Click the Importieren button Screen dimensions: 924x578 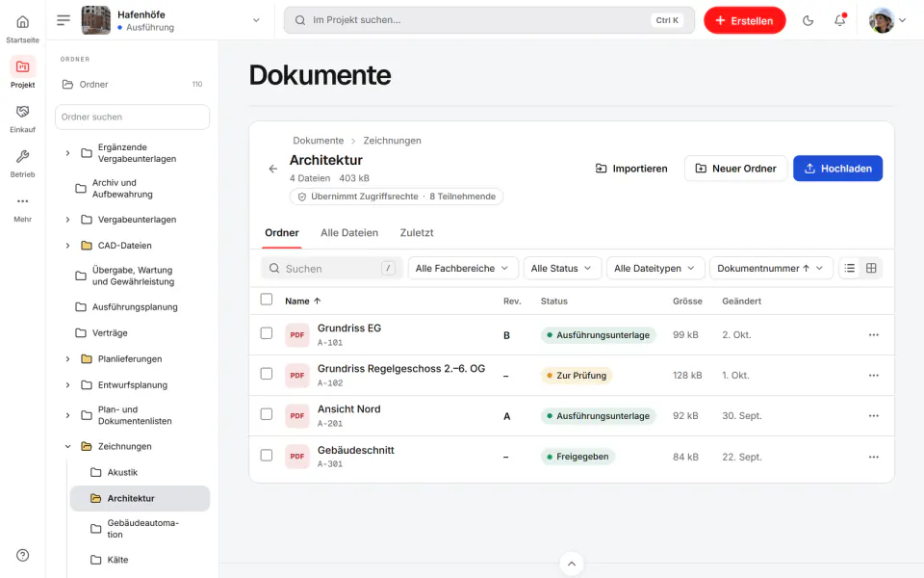pyautogui.click(x=631, y=169)
